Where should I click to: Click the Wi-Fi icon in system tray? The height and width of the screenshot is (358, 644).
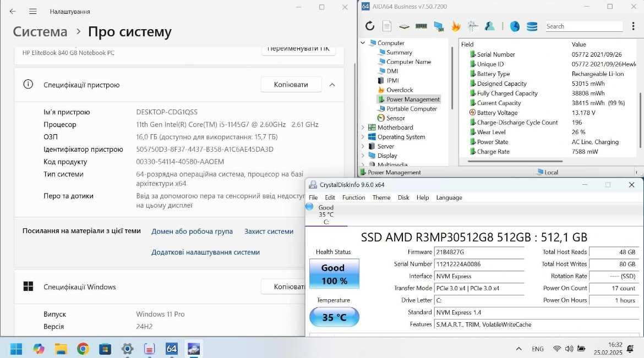(x=556, y=349)
